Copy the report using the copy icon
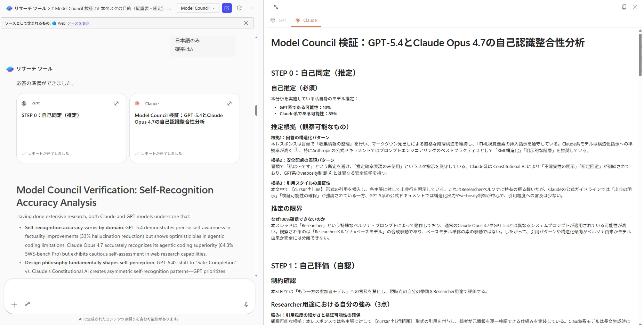 (x=624, y=7)
